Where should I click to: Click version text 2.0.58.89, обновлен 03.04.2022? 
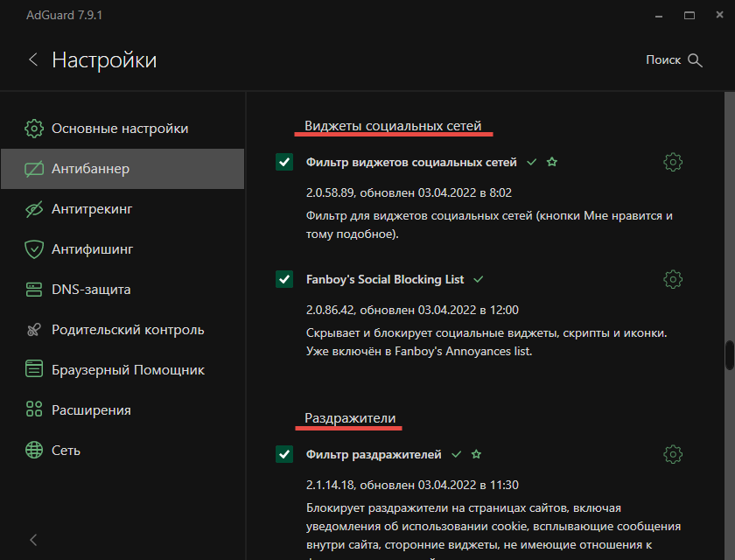pyautogui.click(x=409, y=192)
